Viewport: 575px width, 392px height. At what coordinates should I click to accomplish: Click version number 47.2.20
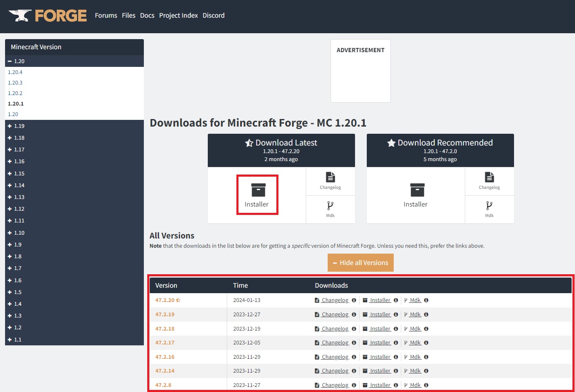165,300
